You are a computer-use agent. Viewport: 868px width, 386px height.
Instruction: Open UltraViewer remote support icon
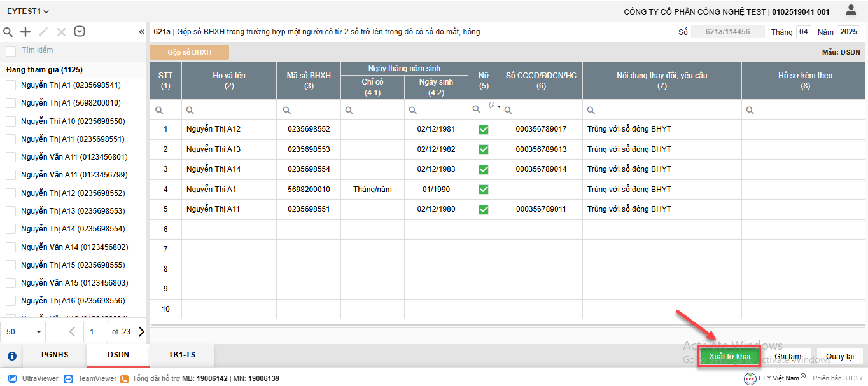click(x=12, y=378)
